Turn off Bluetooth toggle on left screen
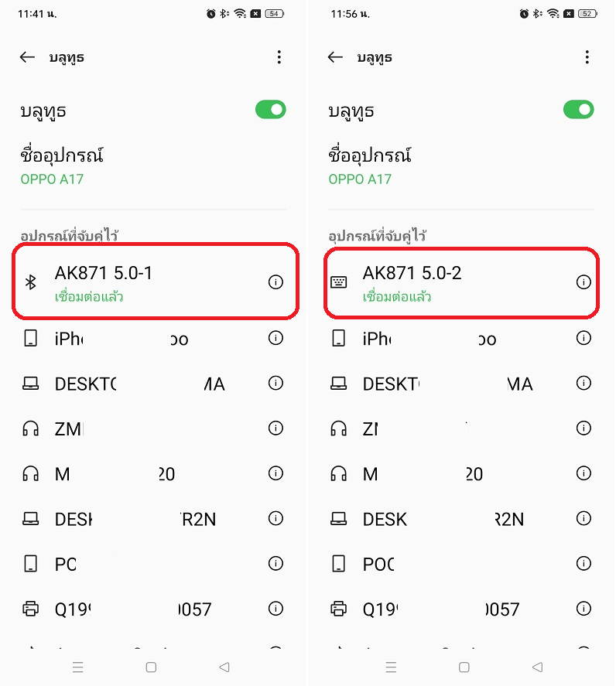616x686 pixels. click(271, 109)
